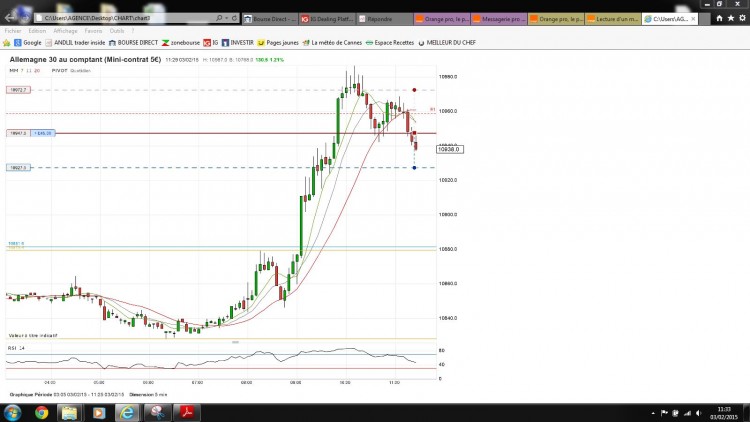The width and height of the screenshot is (750, 422).
Task: Launch Google Chrome from the taskbar
Action: [x=41, y=412]
